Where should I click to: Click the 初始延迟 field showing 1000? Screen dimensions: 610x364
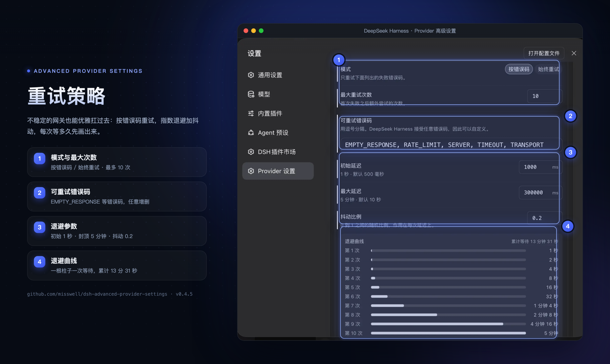point(540,167)
